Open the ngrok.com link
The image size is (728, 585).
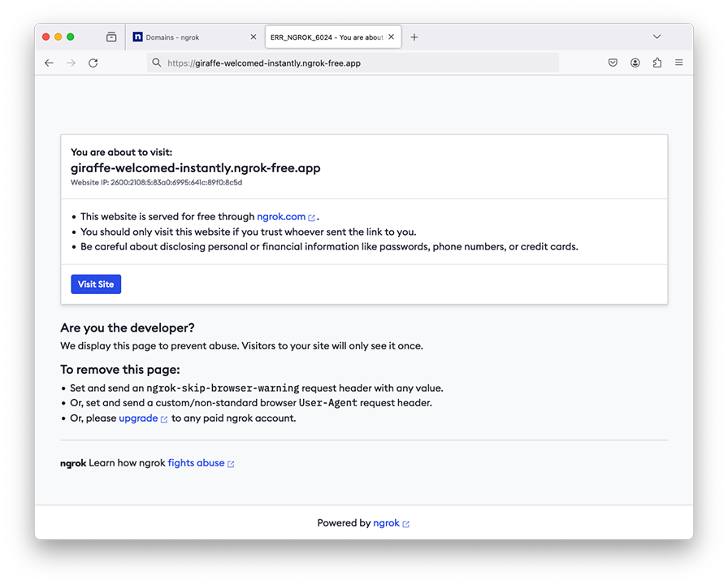(x=281, y=216)
